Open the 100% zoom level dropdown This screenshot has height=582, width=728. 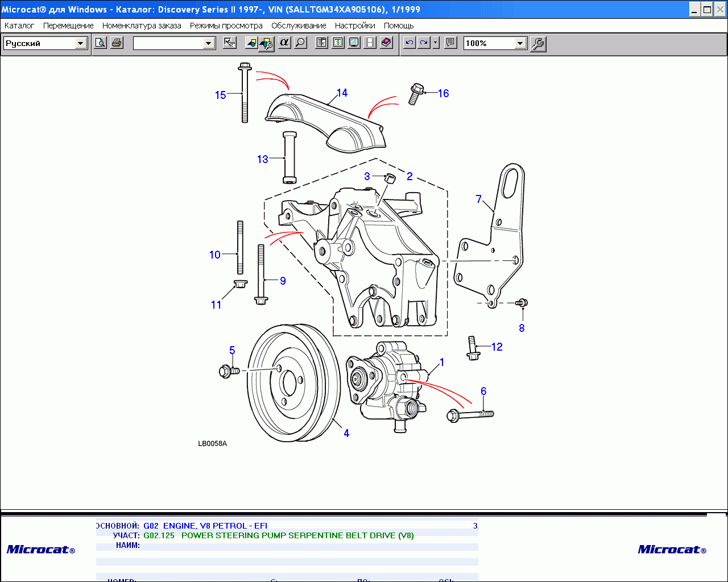point(520,43)
